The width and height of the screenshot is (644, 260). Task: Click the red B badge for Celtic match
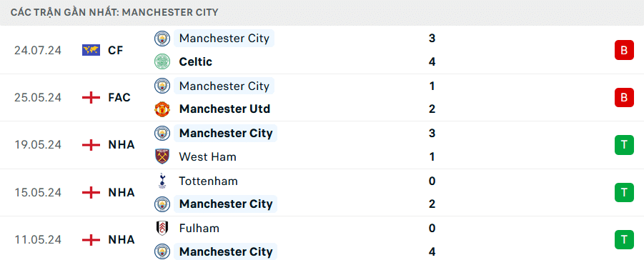(x=624, y=50)
